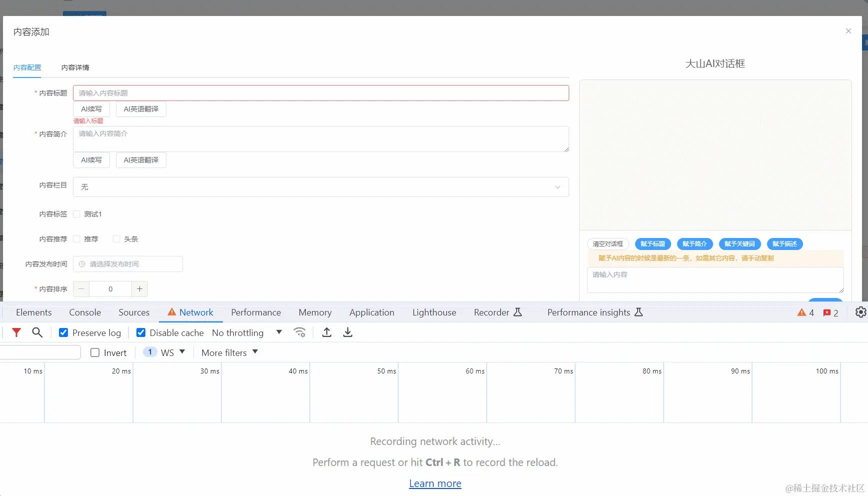Open the Performance insights tab
The width and height of the screenshot is (868, 496).
(x=595, y=312)
